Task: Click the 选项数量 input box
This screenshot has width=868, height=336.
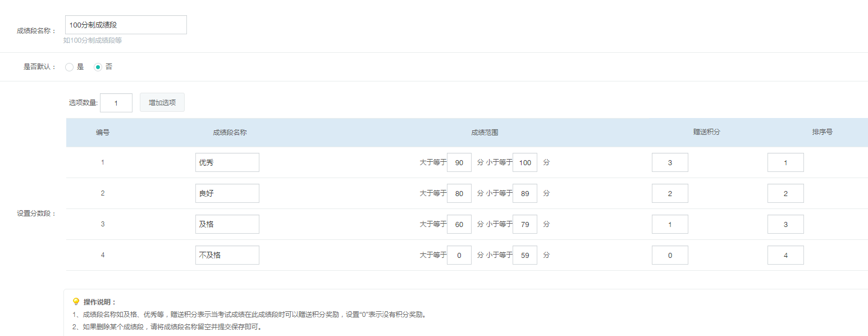Action: 116,103
